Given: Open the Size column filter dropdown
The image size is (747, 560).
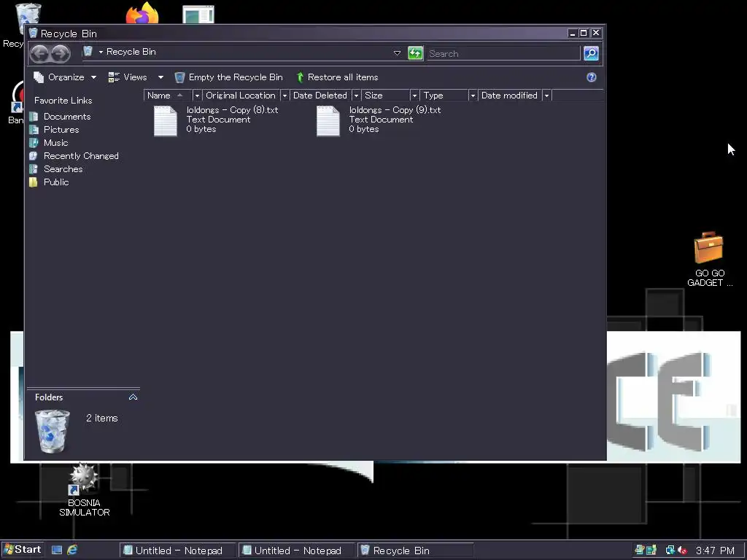Looking at the screenshot, I should [x=414, y=96].
